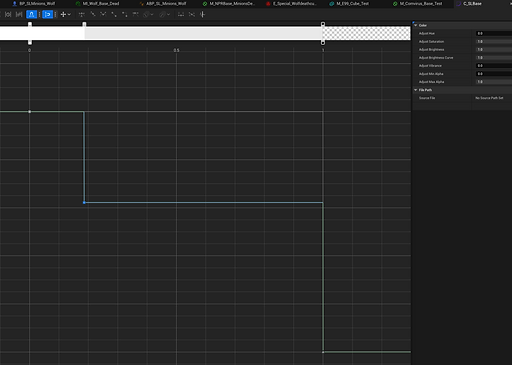Open the value snapping interval options
512x365 pixels.
pos(55,14)
